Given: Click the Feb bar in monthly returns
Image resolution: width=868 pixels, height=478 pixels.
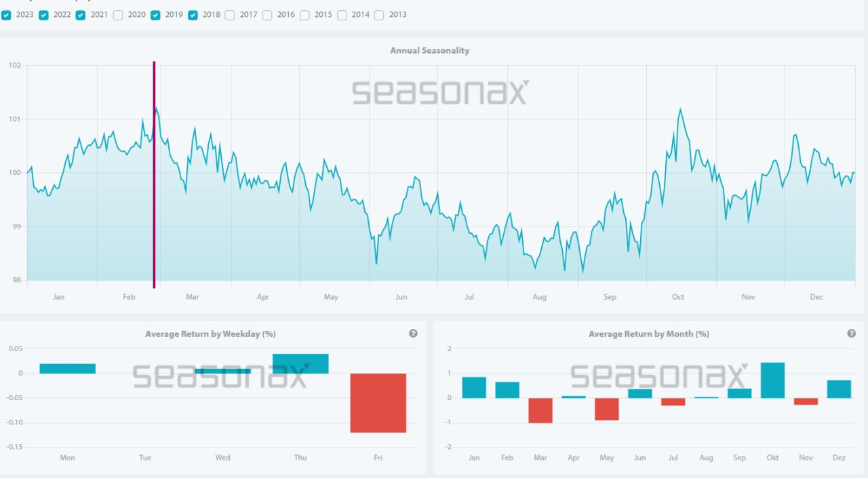Looking at the screenshot, I should click(x=507, y=390).
